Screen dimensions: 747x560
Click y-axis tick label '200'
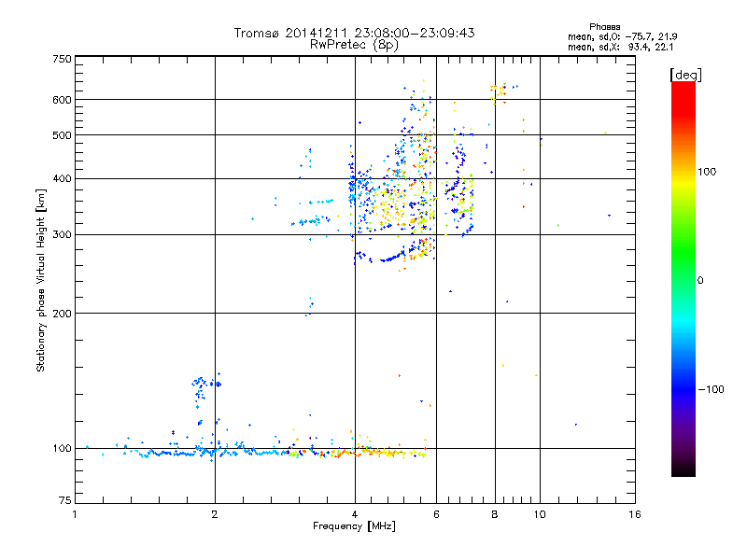(62, 314)
